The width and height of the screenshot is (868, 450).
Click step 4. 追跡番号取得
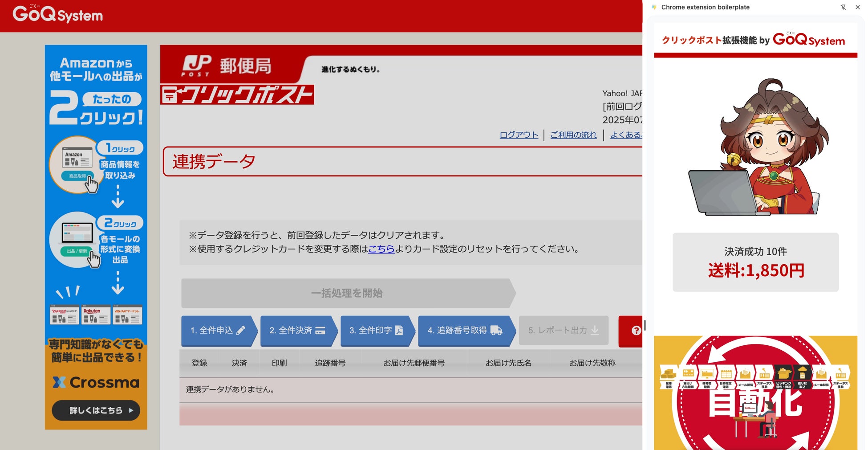[466, 331]
